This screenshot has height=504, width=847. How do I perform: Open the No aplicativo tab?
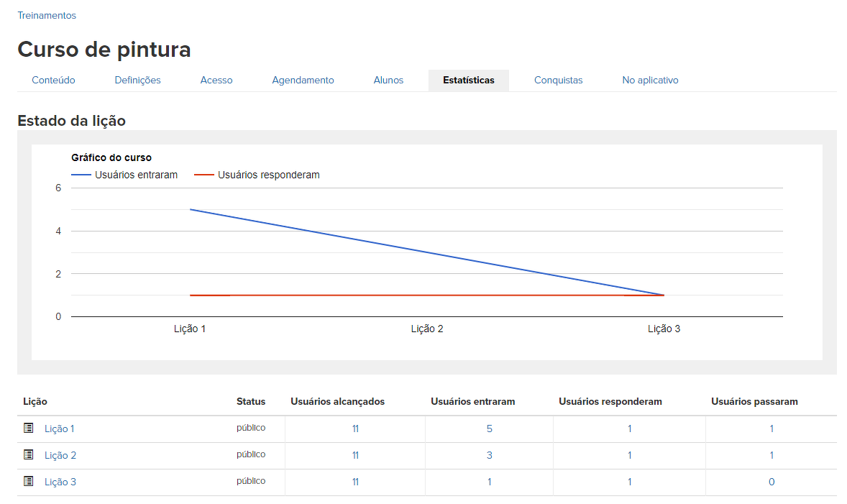point(650,81)
